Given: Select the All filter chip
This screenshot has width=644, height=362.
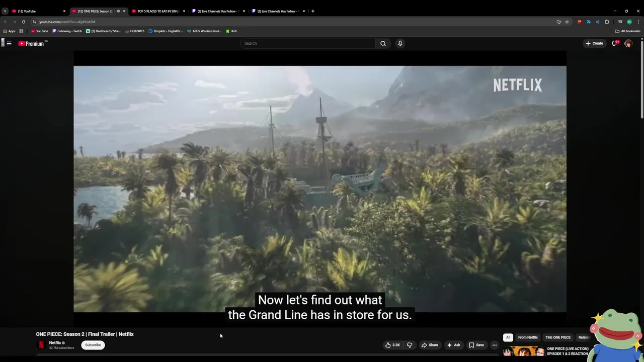Looking at the screenshot, I should click(x=508, y=337).
